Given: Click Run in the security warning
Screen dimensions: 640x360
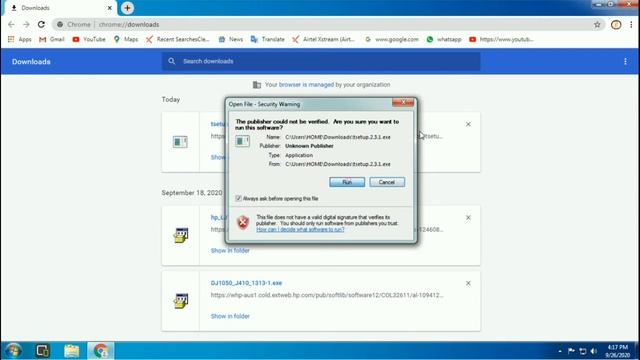Looking at the screenshot, I should pos(347,182).
